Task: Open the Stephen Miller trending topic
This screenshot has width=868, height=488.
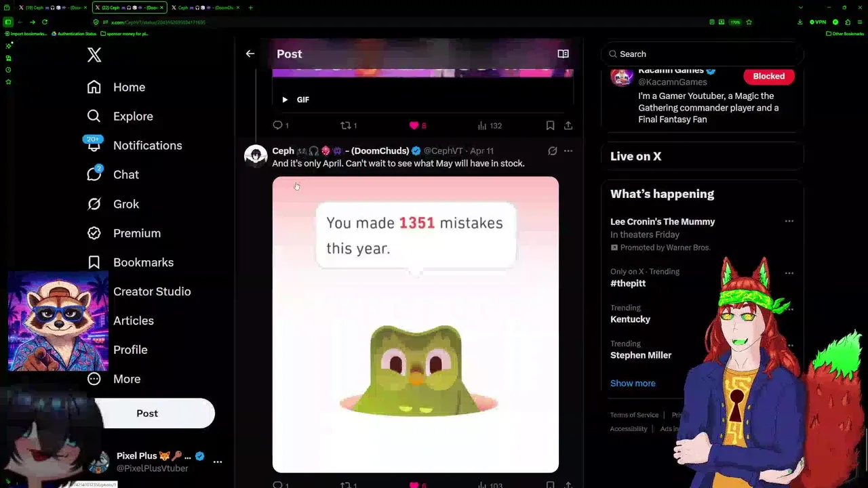Action: (x=641, y=355)
